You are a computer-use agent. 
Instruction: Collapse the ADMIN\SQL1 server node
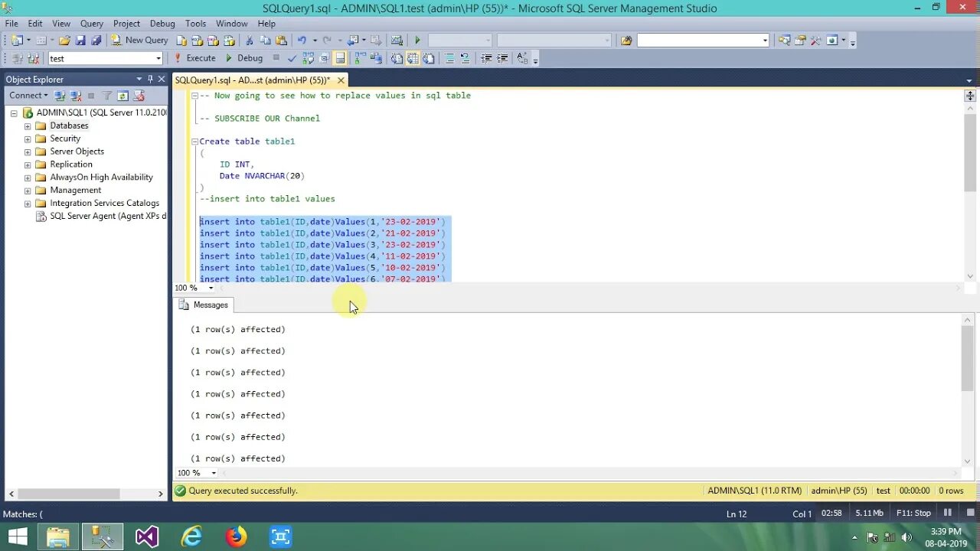point(14,112)
